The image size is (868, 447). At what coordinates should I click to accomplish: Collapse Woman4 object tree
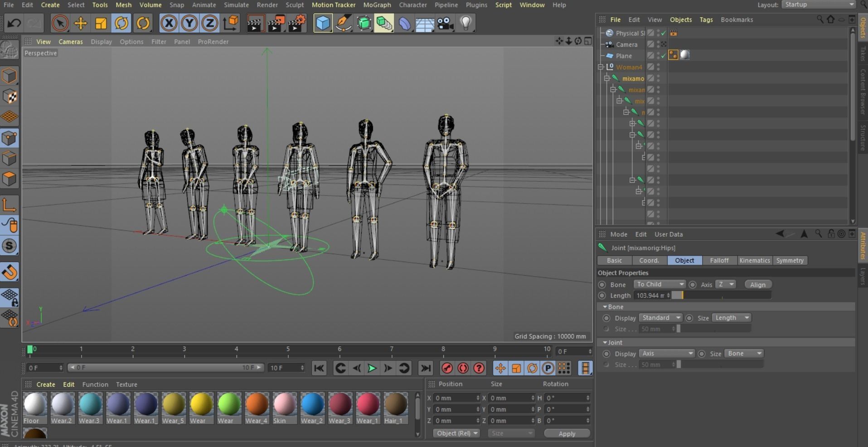[x=601, y=67]
